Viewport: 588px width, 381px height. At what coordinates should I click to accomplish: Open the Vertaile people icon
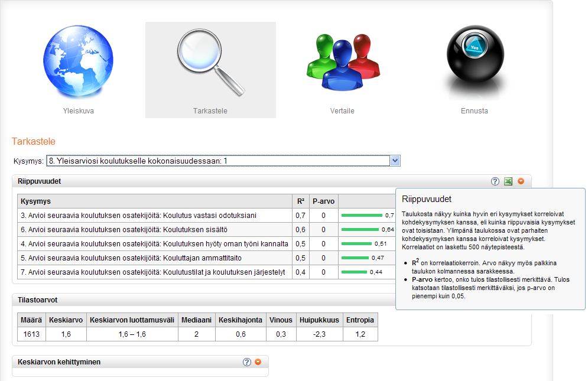click(343, 62)
